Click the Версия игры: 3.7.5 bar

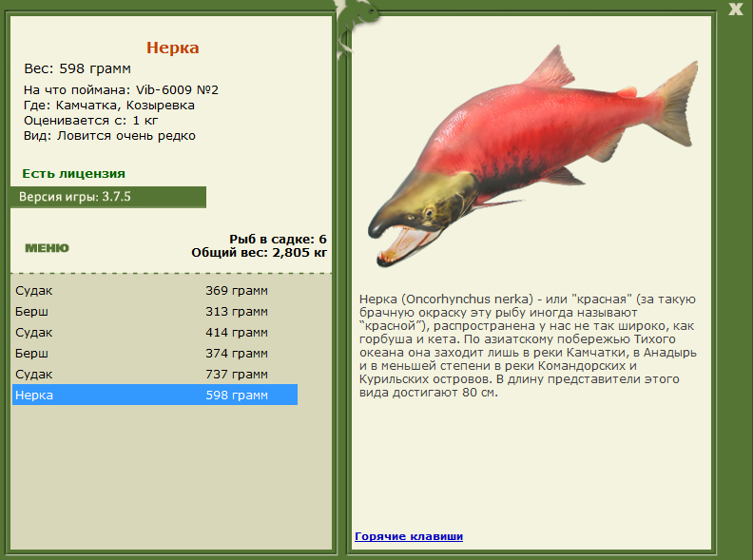(x=108, y=197)
